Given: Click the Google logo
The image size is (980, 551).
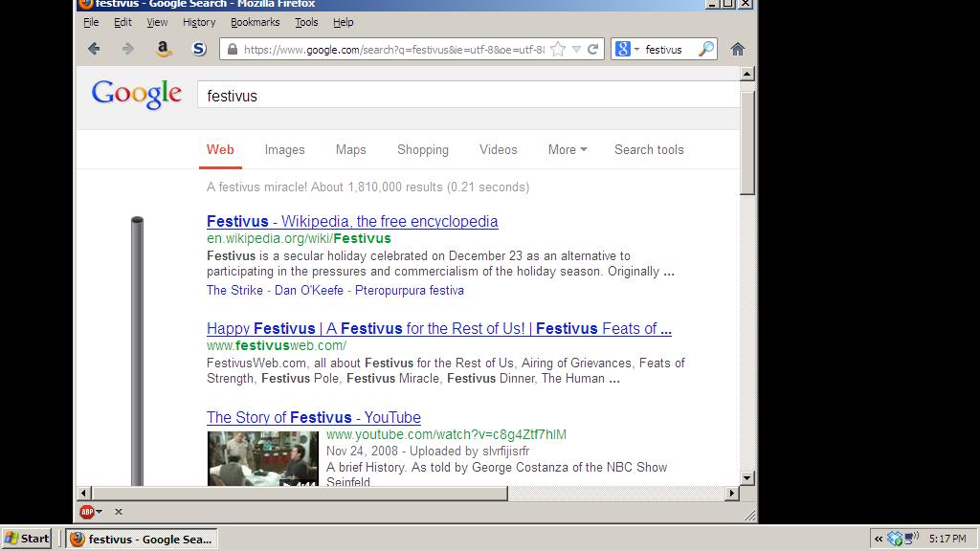Looking at the screenshot, I should point(136,95).
